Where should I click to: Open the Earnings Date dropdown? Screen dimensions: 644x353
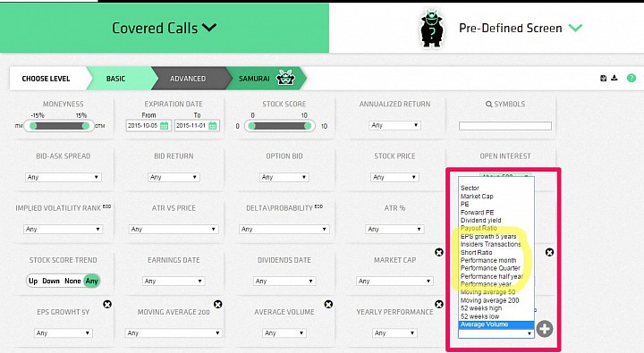174,282
